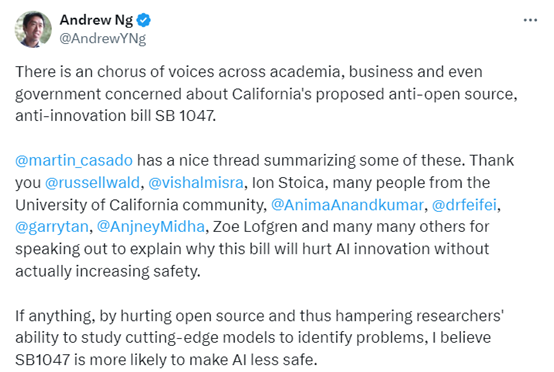
Task: Go to the @garrytan profile mention
Action: [x=52, y=227]
